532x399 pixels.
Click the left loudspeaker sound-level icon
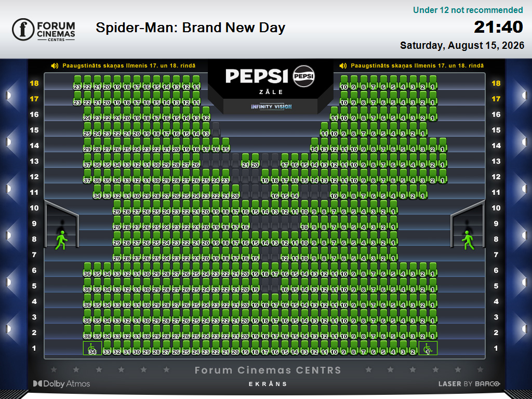pos(55,66)
